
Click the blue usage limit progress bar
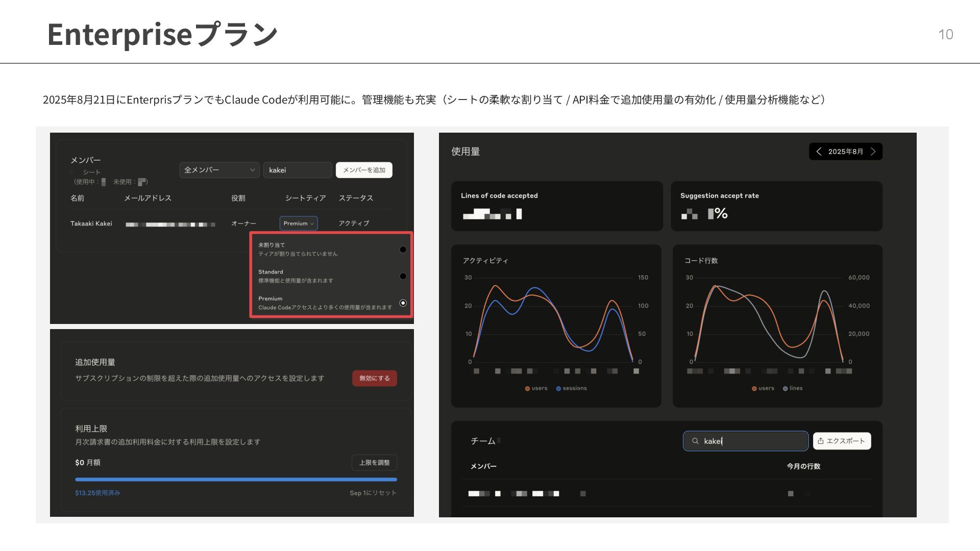[x=236, y=480]
